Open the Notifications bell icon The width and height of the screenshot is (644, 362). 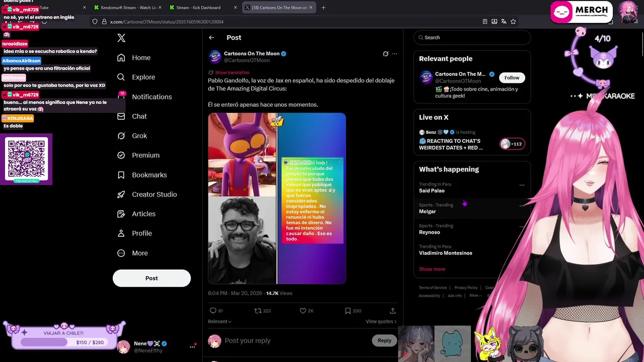click(x=121, y=96)
